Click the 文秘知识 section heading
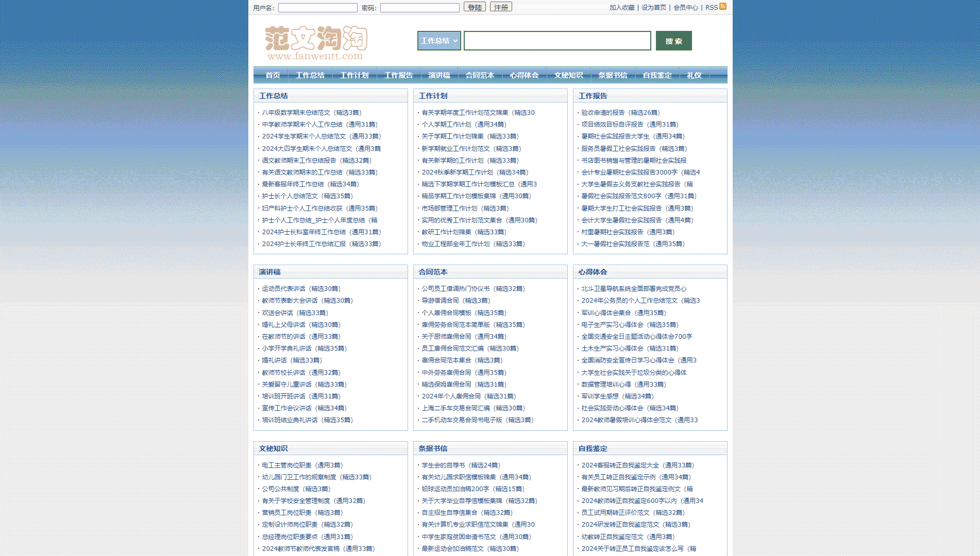The height and width of the screenshot is (556, 980). (x=274, y=448)
